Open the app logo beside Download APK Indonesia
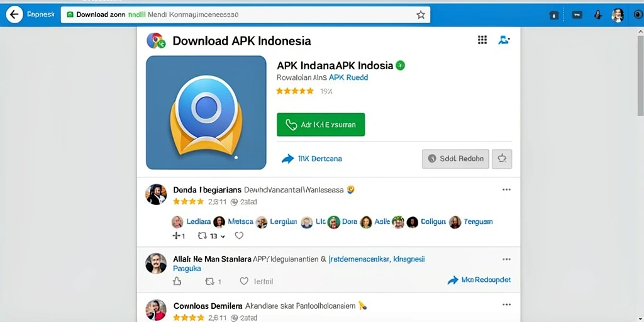644x322 pixels. click(x=156, y=41)
